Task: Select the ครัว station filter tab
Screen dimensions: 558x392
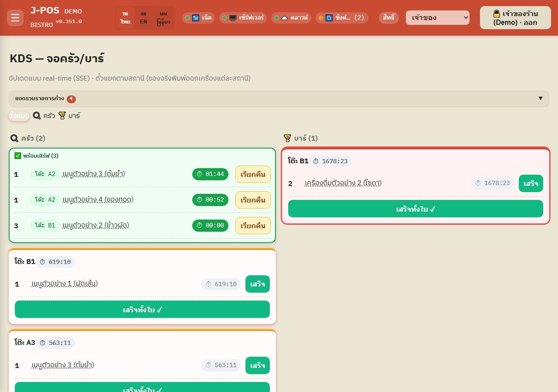Action: click(44, 116)
